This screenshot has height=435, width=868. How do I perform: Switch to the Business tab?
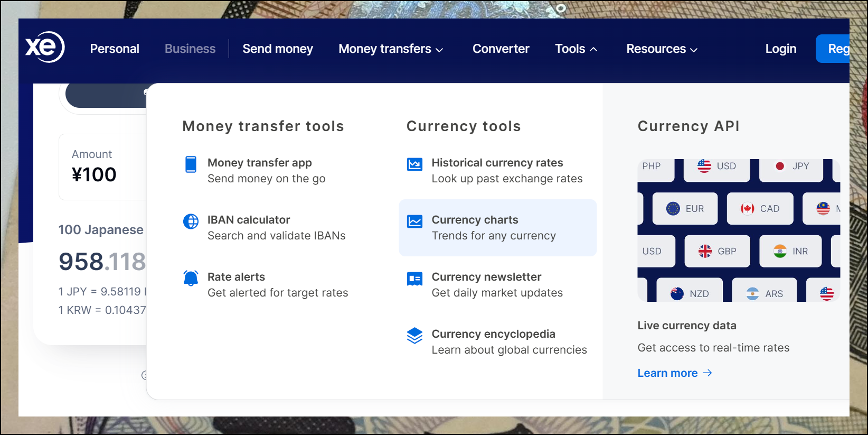[x=190, y=49]
